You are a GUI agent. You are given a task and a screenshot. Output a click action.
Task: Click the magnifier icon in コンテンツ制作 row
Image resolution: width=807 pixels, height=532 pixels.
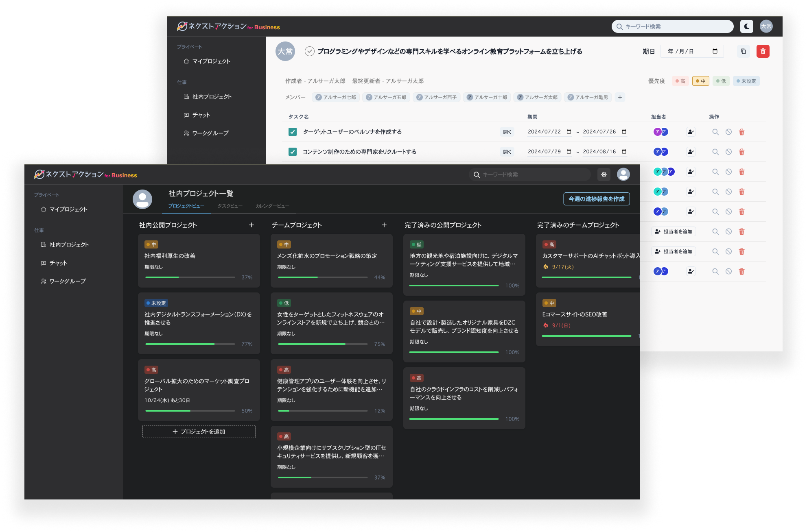point(715,152)
